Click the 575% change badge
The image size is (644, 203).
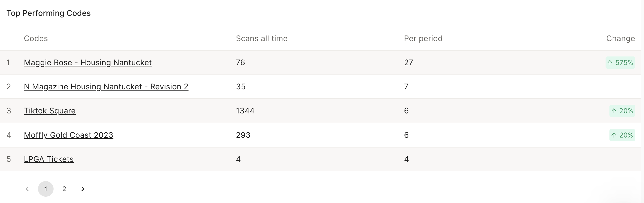tap(620, 63)
